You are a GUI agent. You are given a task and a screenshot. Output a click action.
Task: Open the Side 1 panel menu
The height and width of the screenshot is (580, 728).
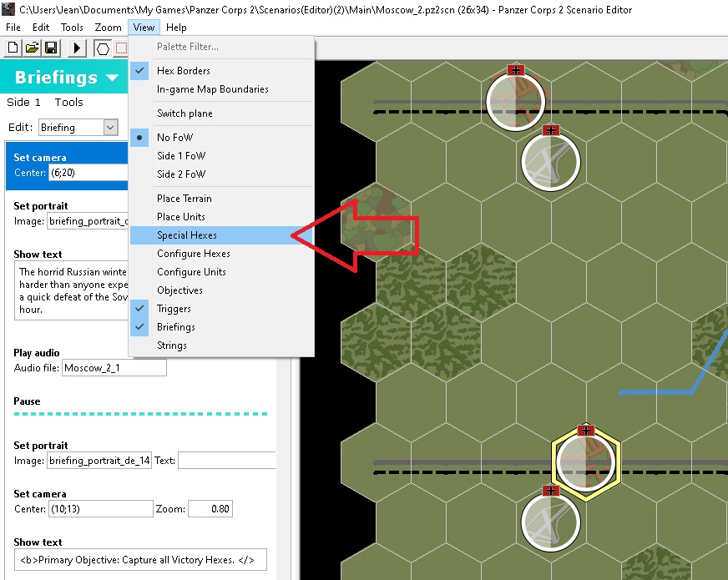23,103
